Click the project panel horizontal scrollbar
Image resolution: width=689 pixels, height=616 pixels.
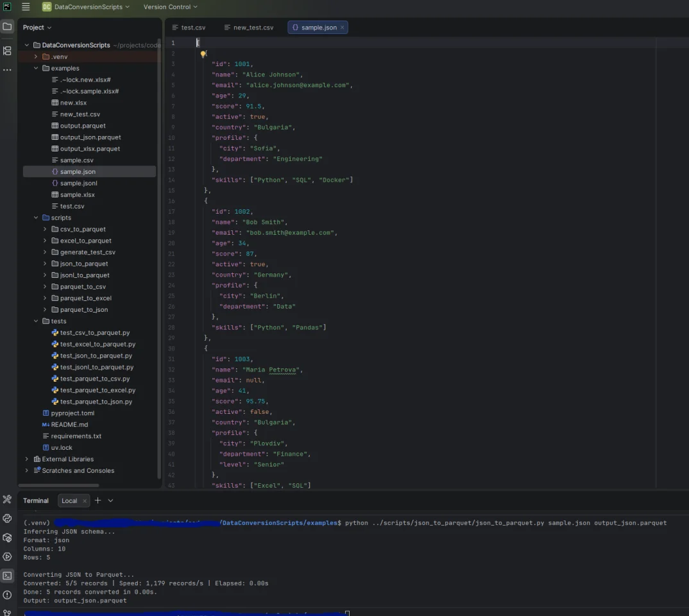(x=59, y=486)
